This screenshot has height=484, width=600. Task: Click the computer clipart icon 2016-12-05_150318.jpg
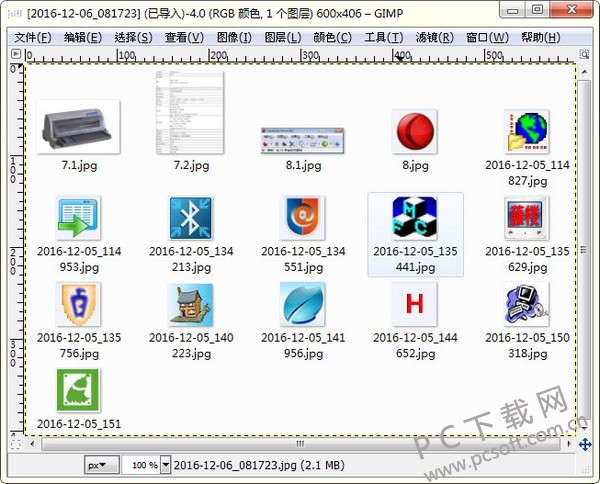coord(527,304)
